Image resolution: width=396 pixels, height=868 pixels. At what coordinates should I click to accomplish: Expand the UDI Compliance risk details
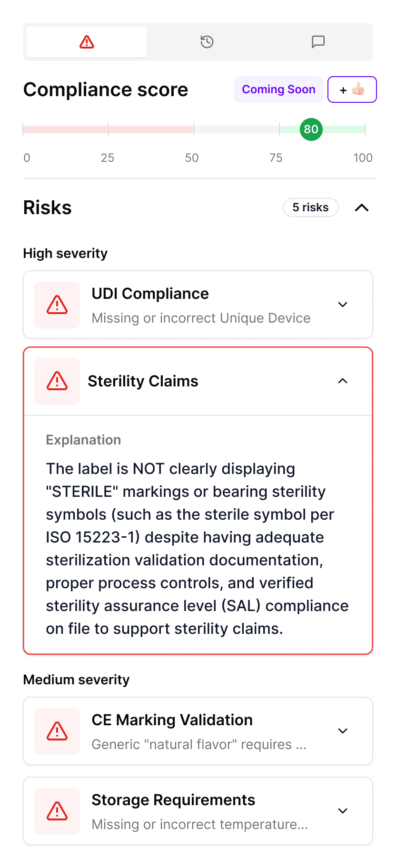[342, 305]
